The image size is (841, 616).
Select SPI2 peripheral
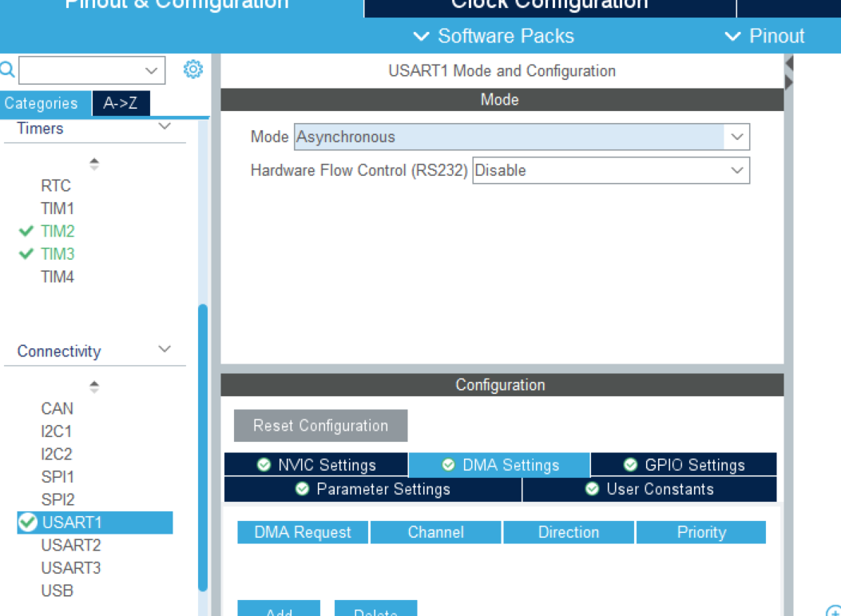pyautogui.click(x=58, y=499)
